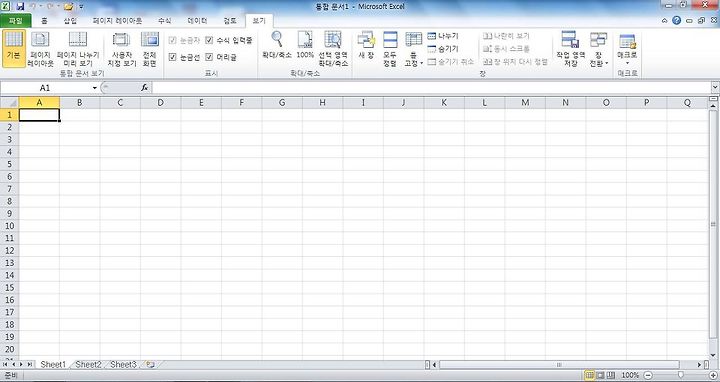Select Sheet1 tab
The height and width of the screenshot is (382, 720).
[x=53, y=365]
